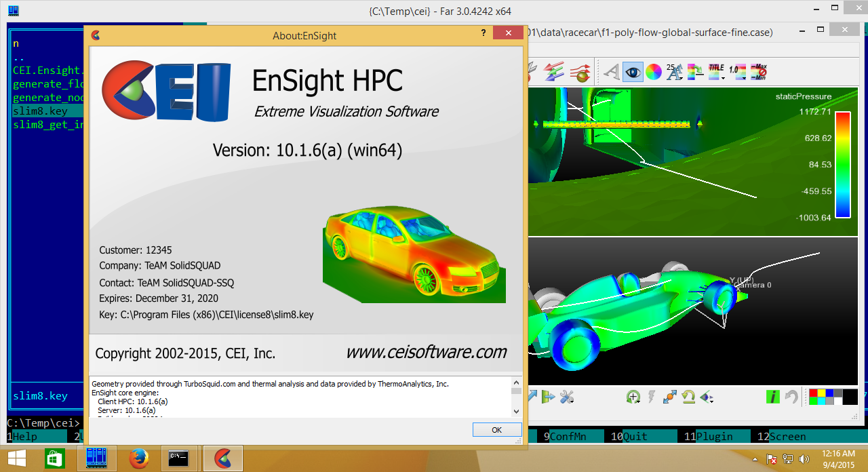Click the reset rotation yellow arrow icon
868x472 pixels.
tap(688, 397)
